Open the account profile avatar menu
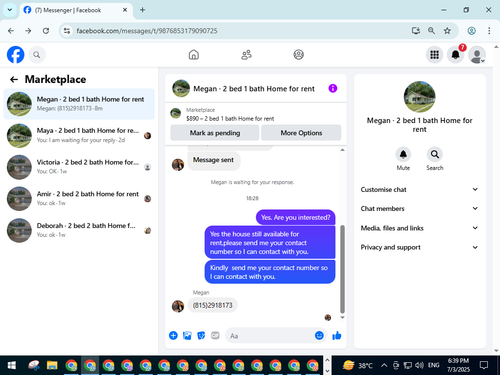The height and width of the screenshot is (375, 500). click(477, 55)
